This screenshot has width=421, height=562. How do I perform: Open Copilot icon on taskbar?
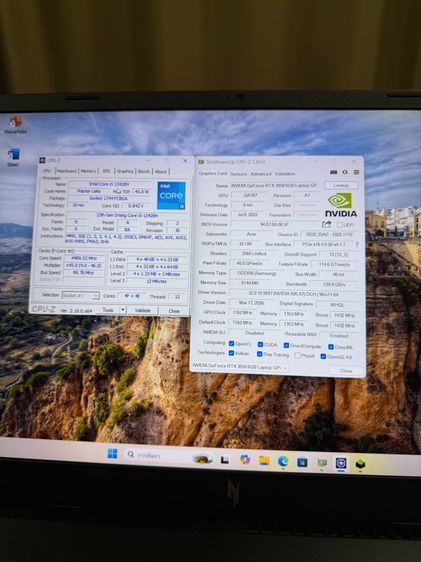click(245, 459)
